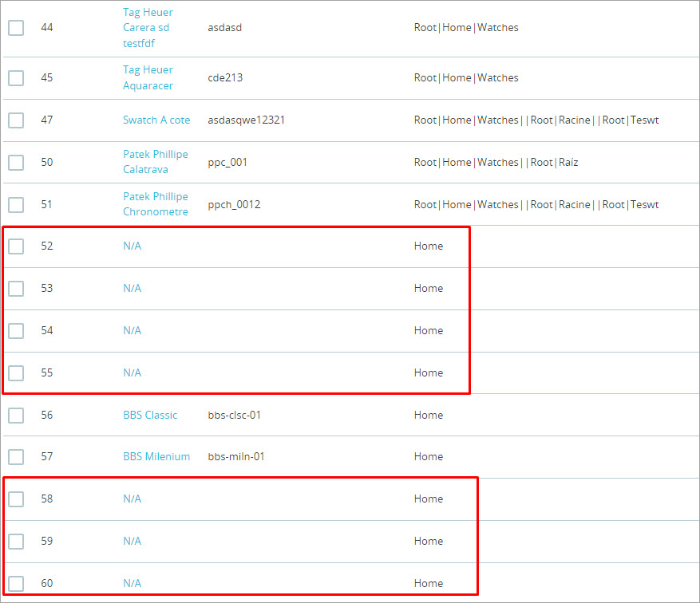Select 'Home' category in row 60
700x603 pixels.
[428, 583]
